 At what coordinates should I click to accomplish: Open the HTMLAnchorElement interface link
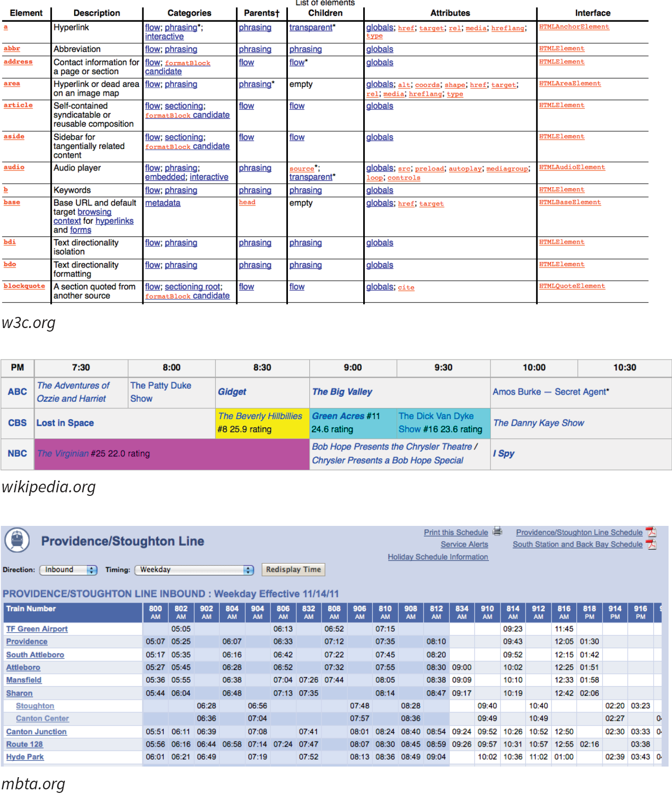[x=574, y=27]
